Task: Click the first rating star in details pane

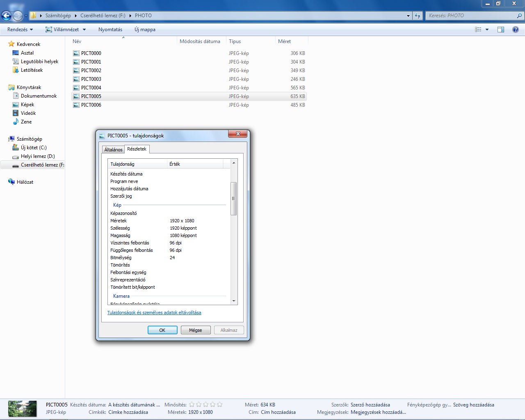Action: 192,404
